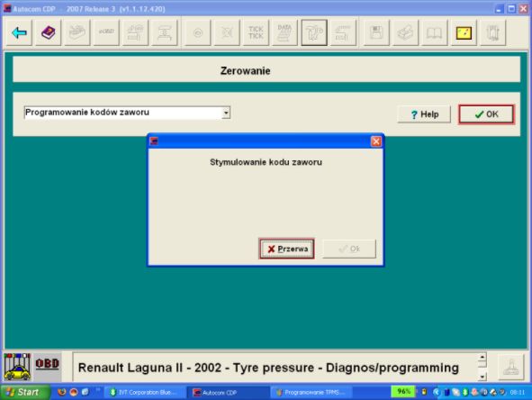The height and width of the screenshot is (400, 532).
Task: Click status bar scroll up arrow
Action: tap(482, 358)
